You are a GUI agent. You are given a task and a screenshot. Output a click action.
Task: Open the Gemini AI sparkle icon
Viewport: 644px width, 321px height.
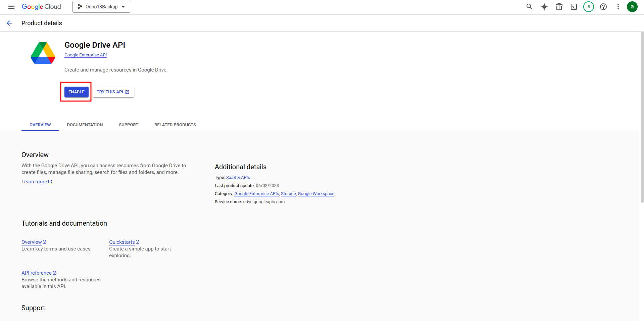(544, 7)
